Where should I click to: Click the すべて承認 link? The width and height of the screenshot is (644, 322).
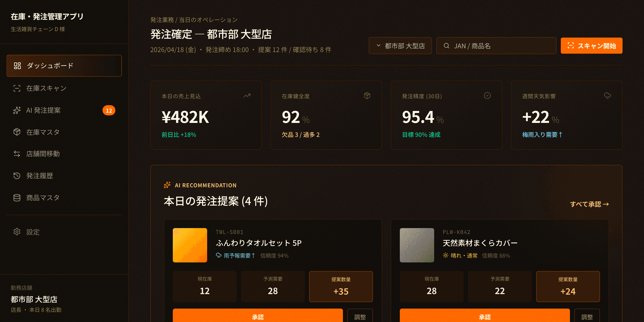589,204
